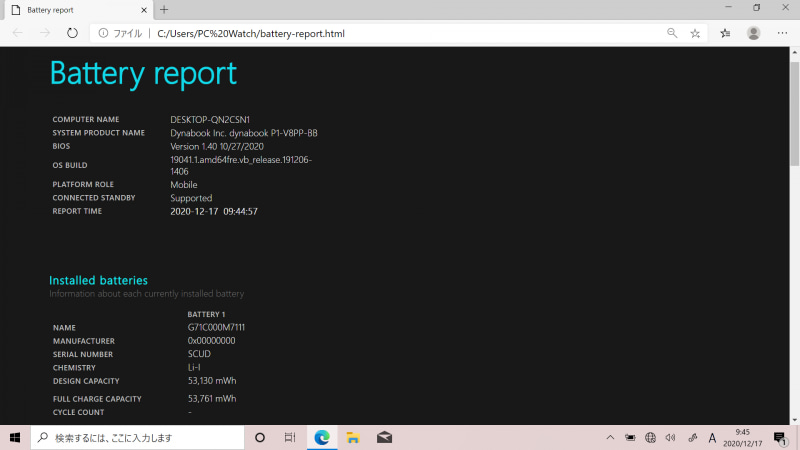
Task: Click serial number value SCUD
Action: click(199, 354)
